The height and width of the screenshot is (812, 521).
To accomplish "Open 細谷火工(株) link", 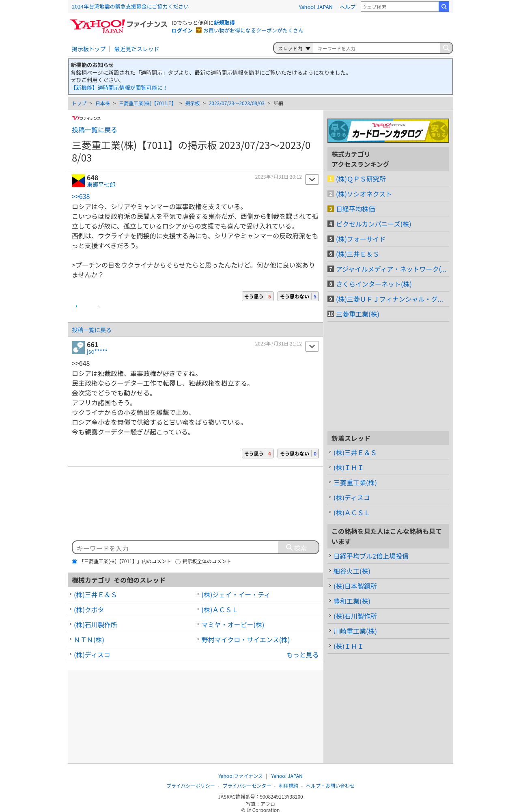I will [x=352, y=571].
